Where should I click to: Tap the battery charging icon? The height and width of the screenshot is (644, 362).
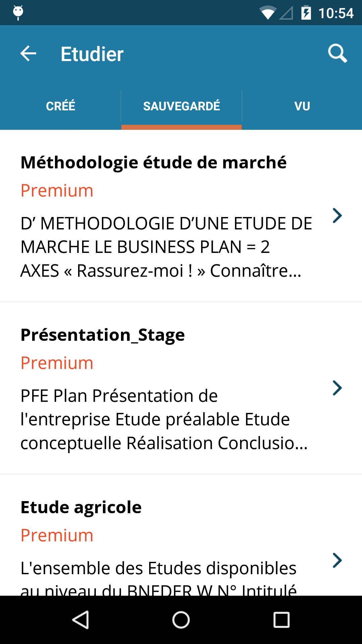click(x=306, y=13)
